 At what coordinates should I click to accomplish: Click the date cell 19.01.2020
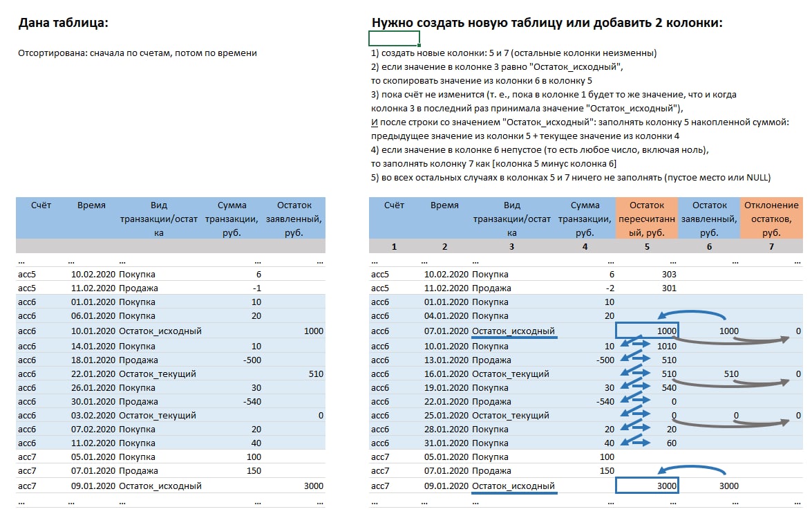[x=446, y=388]
